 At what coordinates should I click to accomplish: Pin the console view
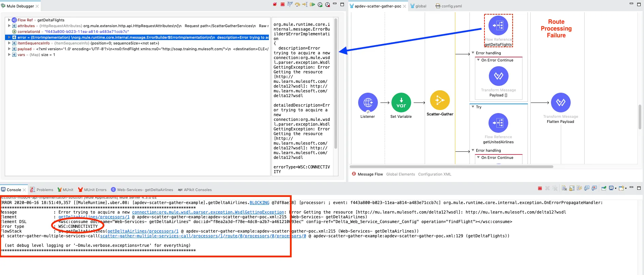(604, 188)
